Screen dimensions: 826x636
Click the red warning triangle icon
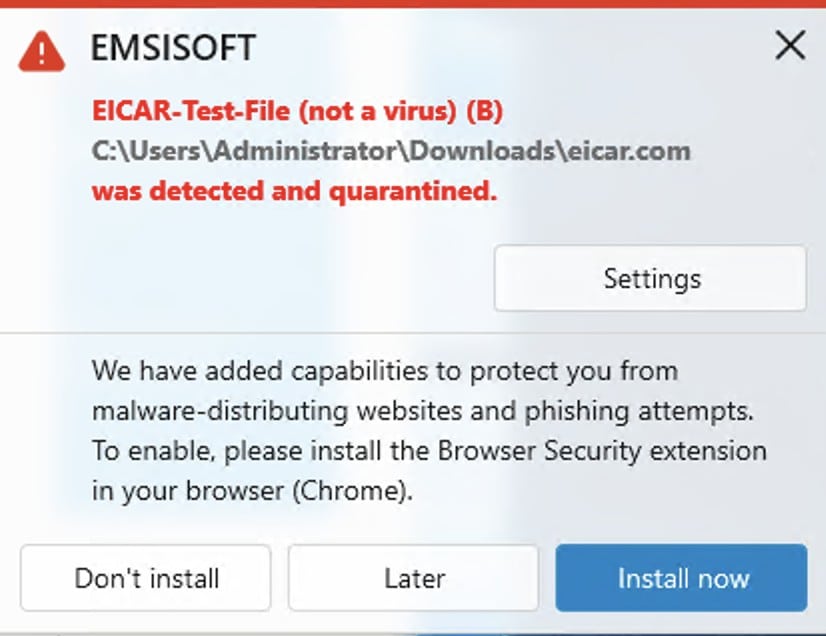click(x=42, y=52)
